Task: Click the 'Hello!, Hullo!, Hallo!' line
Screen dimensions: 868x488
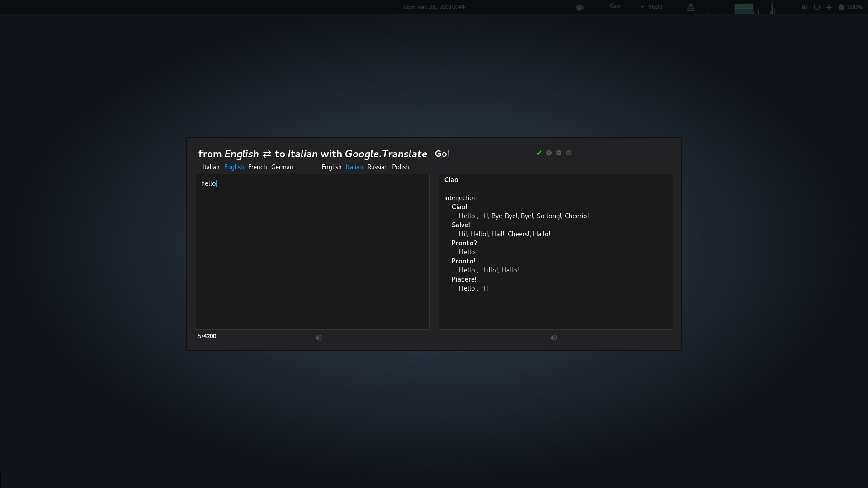Action: point(489,270)
